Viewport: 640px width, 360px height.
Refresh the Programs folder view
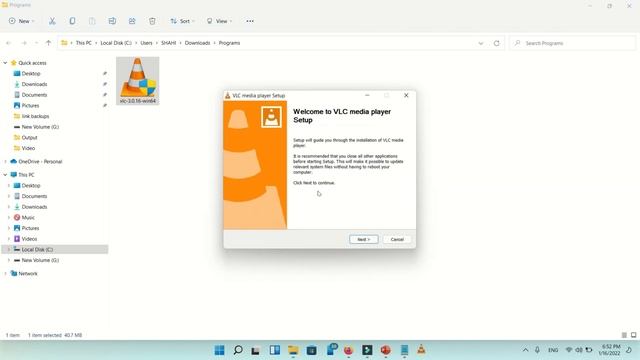496,43
